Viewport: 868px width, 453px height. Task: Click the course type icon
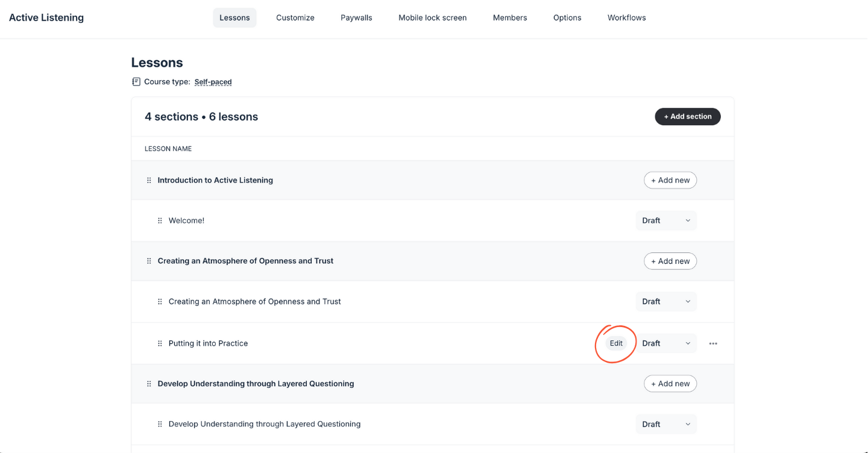click(x=136, y=82)
